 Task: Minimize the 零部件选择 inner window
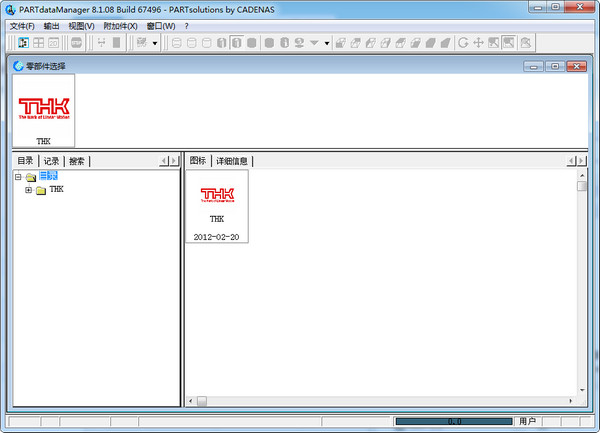533,66
